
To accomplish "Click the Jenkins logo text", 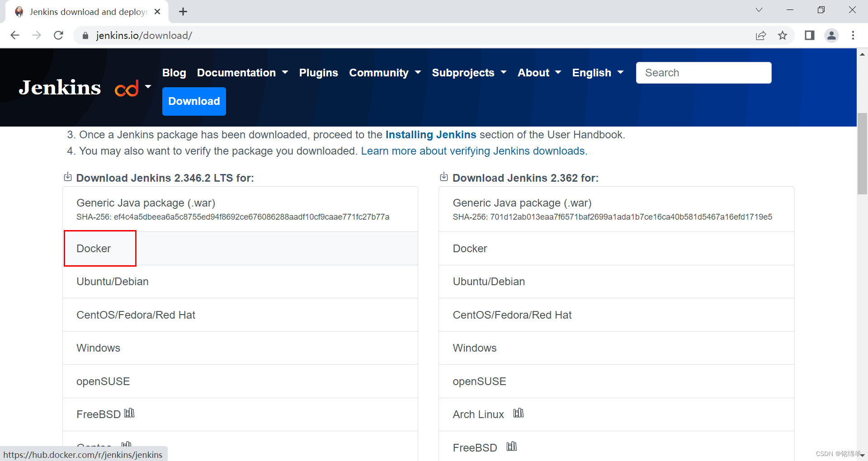I will point(60,87).
